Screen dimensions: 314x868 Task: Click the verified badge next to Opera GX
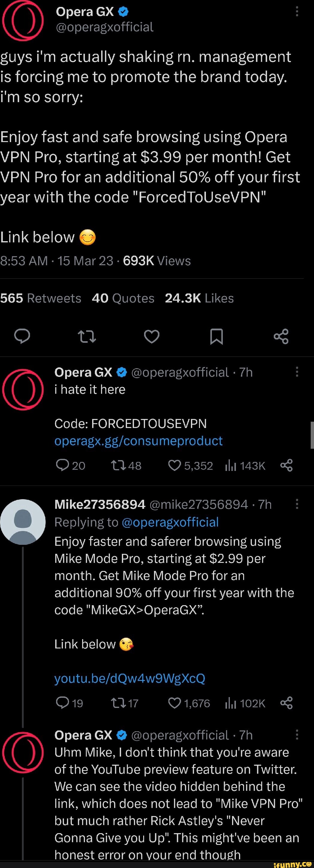(x=123, y=11)
